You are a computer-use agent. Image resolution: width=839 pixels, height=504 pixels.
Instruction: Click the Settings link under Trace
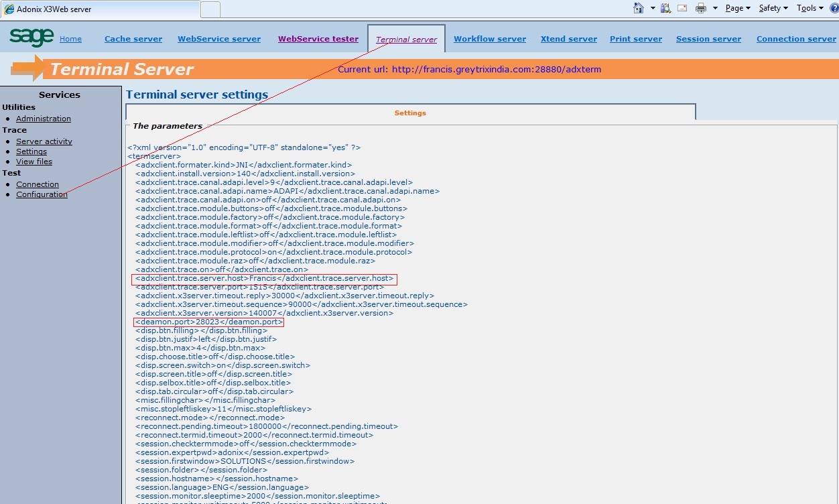coord(31,151)
